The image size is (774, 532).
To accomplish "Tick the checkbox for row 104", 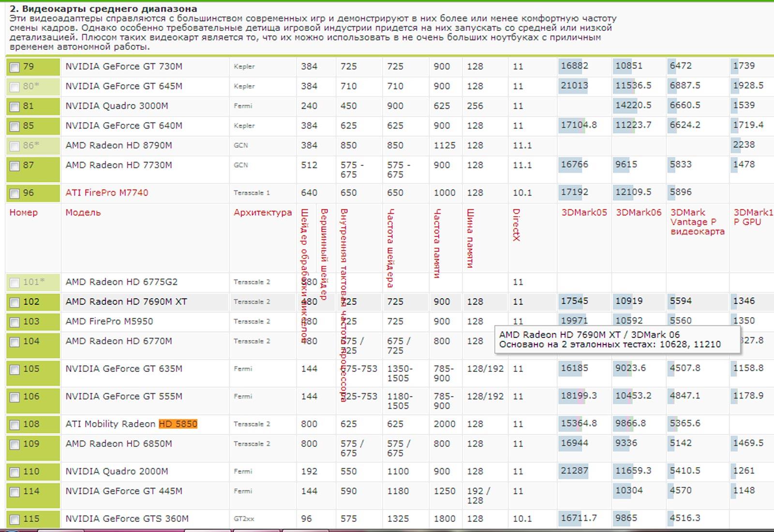I will coord(15,342).
